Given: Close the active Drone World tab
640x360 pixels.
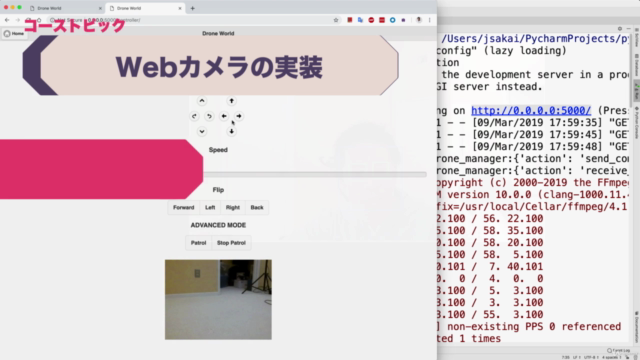Looking at the screenshot, I should [x=180, y=8].
